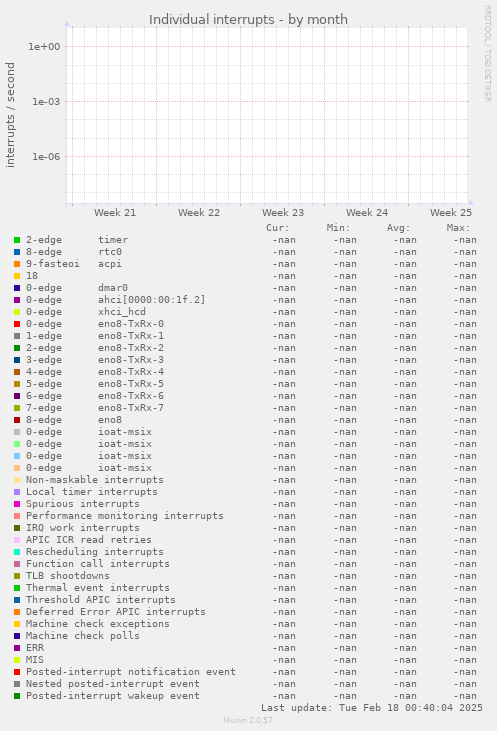Screen dimensions: 497x731
Task: Click the Week 25 axis label
Action: pyautogui.click(x=450, y=213)
